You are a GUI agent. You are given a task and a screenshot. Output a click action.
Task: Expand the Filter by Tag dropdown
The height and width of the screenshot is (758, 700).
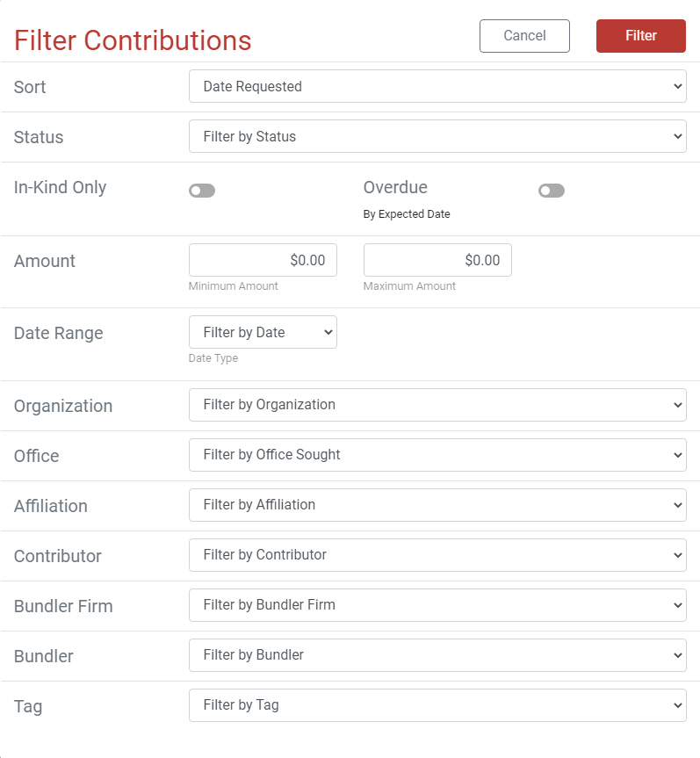[437, 705]
